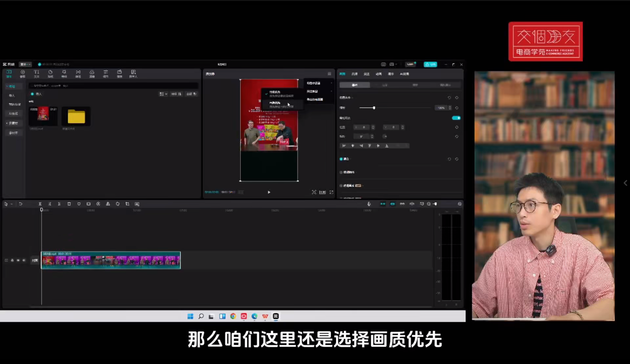Open the Transitions (转场) panel
The height and width of the screenshot is (364, 630).
pos(78,74)
